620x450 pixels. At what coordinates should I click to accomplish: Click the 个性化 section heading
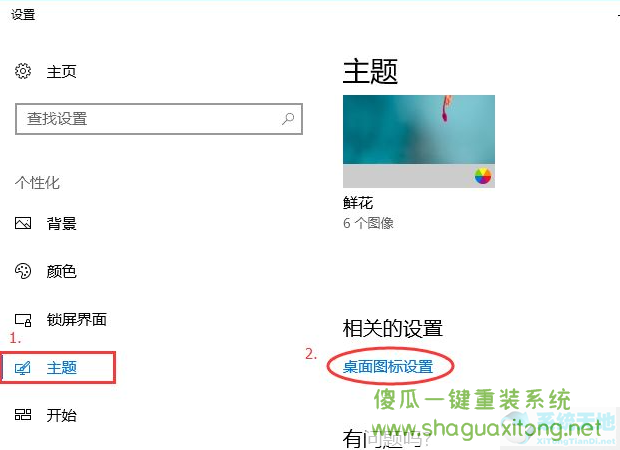tap(37, 183)
